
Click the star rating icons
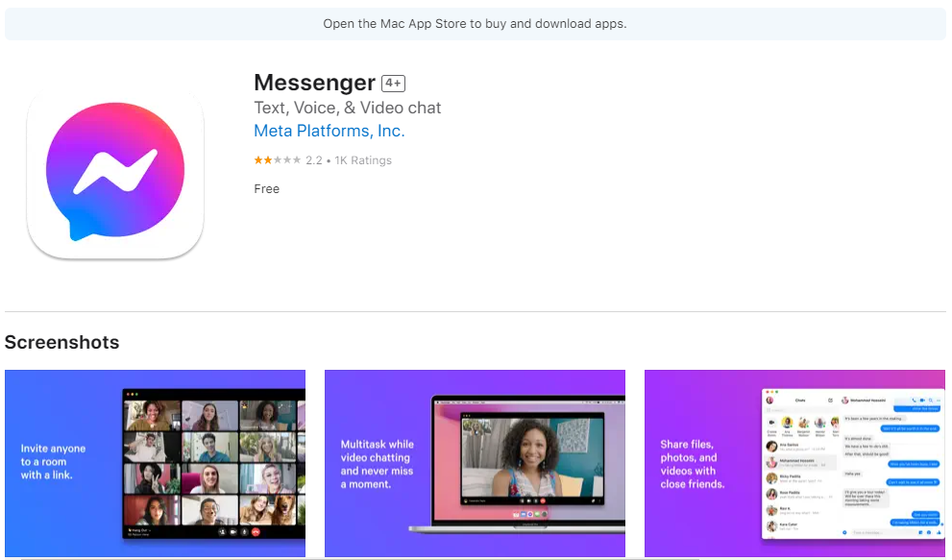(278, 160)
